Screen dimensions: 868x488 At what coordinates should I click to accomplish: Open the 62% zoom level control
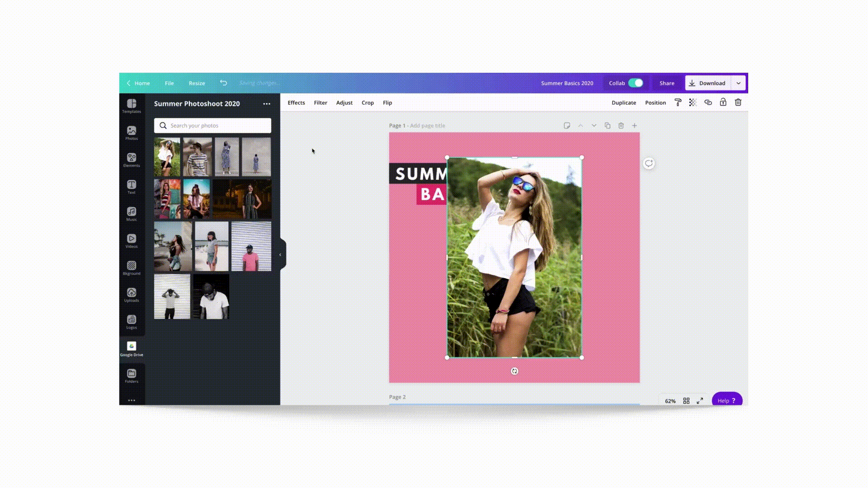(x=670, y=401)
